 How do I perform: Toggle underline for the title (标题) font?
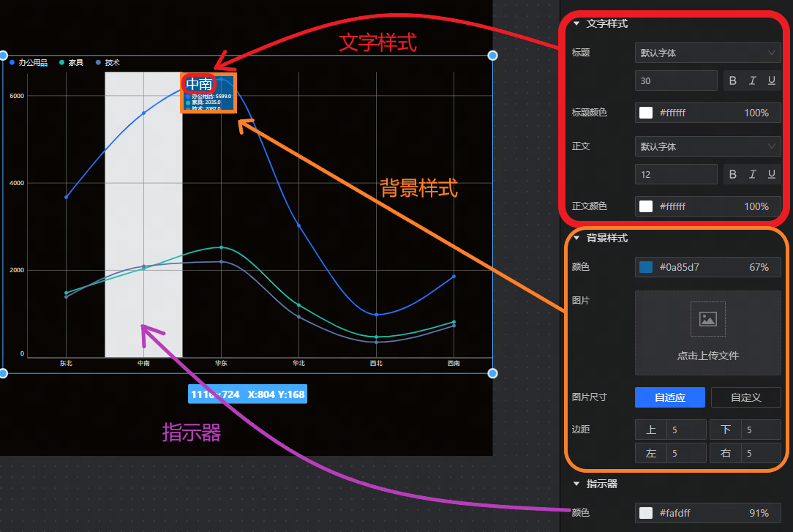(x=771, y=81)
